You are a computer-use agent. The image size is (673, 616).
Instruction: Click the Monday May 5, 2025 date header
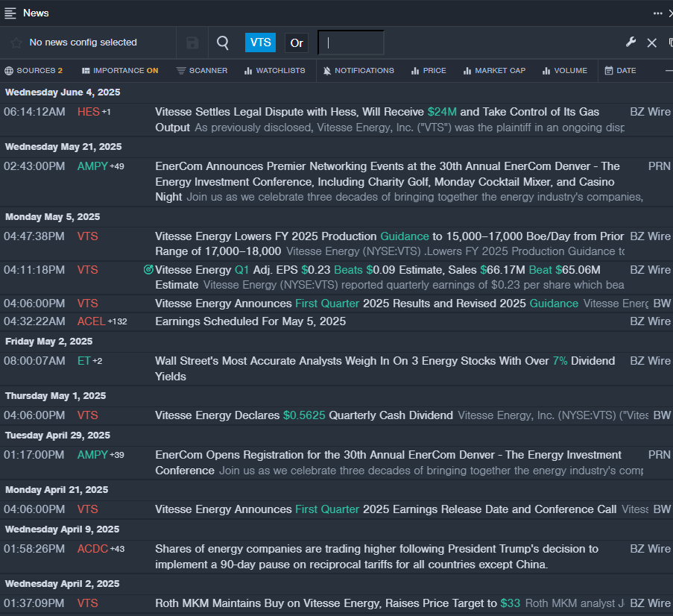(52, 217)
